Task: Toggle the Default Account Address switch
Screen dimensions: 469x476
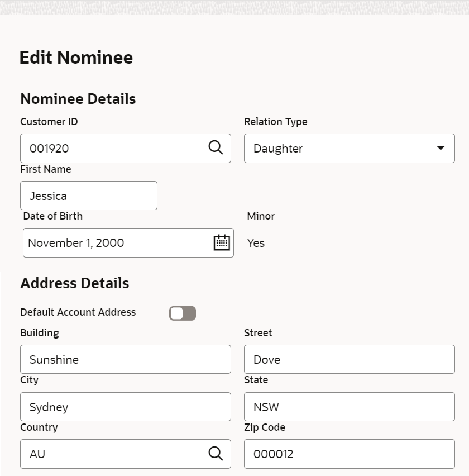Action: point(183,313)
